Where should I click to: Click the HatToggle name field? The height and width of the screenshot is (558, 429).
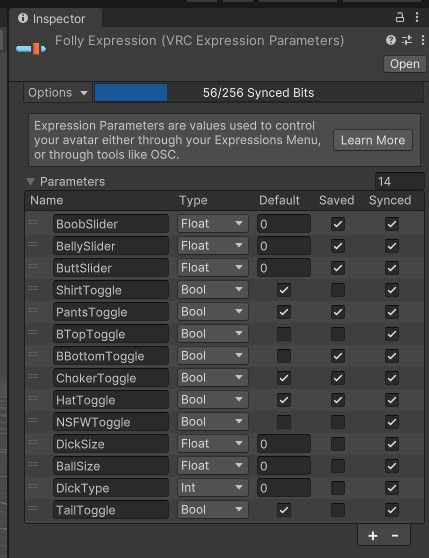[x=111, y=400]
